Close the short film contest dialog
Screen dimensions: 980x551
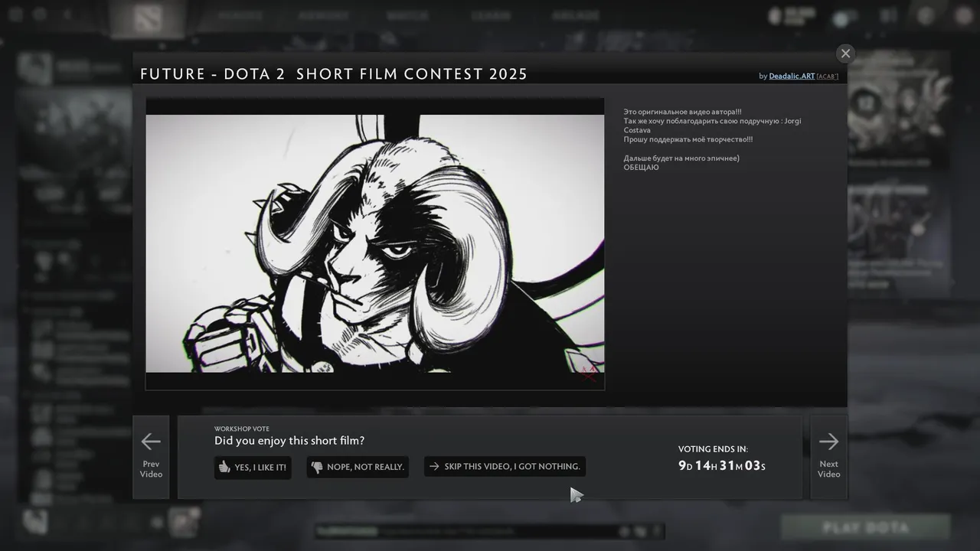click(845, 54)
